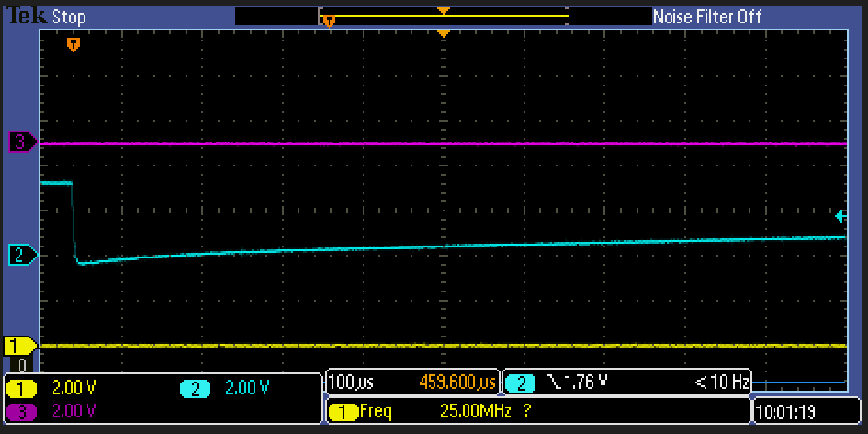The height and width of the screenshot is (434, 868).
Task: Click the magenta channel 3 waveform trace
Action: [443, 143]
